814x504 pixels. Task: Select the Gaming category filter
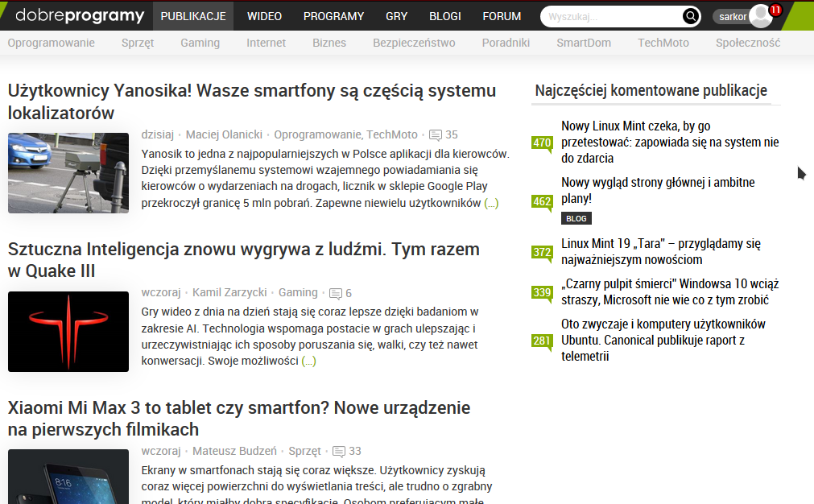(x=200, y=43)
